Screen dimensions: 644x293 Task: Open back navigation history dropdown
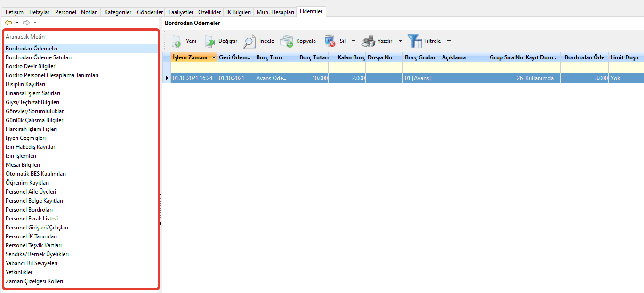point(17,23)
